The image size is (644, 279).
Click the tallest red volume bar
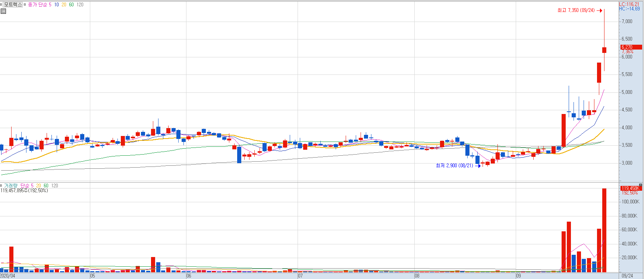(604, 230)
